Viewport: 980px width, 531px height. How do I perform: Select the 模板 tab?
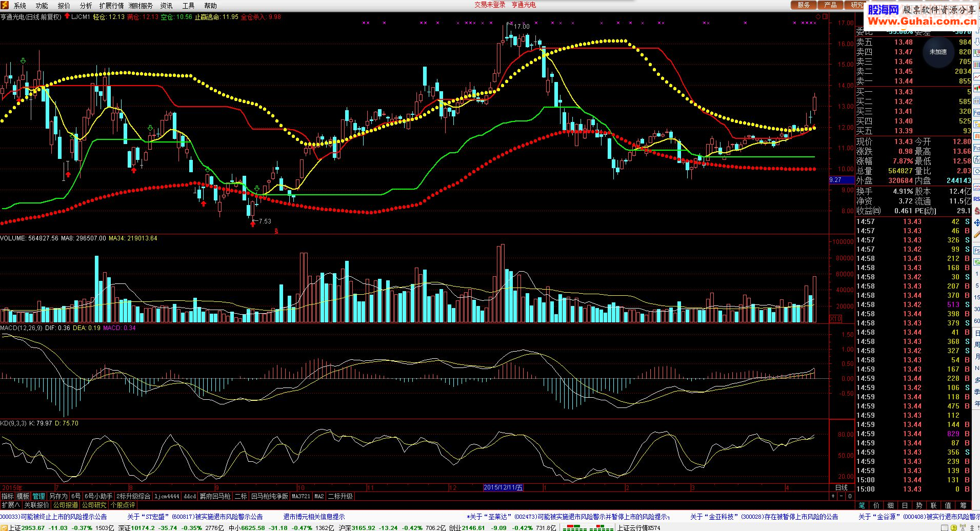(x=23, y=496)
